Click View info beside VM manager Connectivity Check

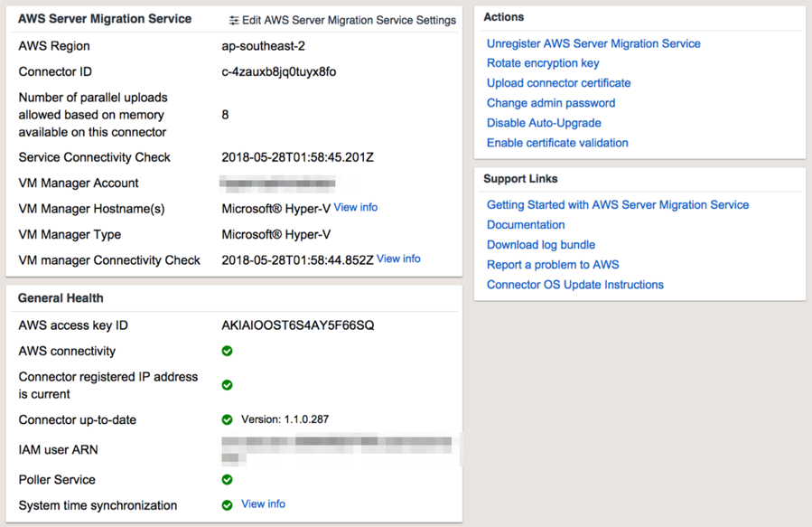[x=398, y=259]
